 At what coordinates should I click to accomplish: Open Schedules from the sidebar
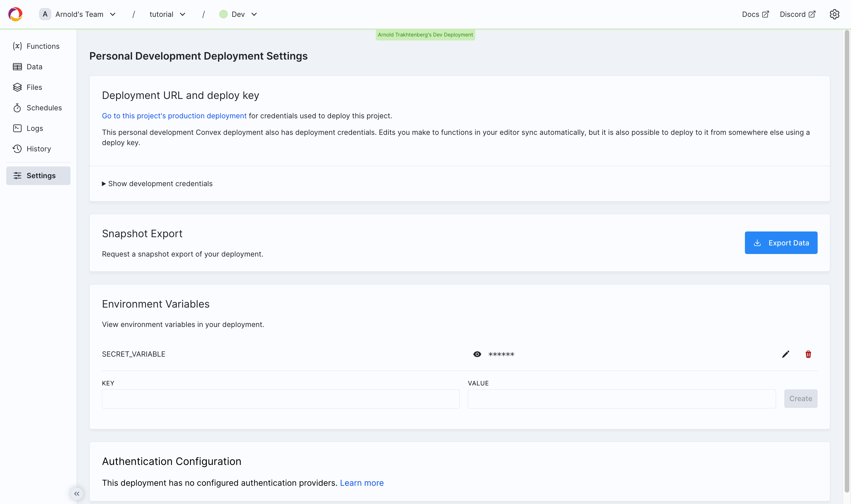[x=44, y=108]
